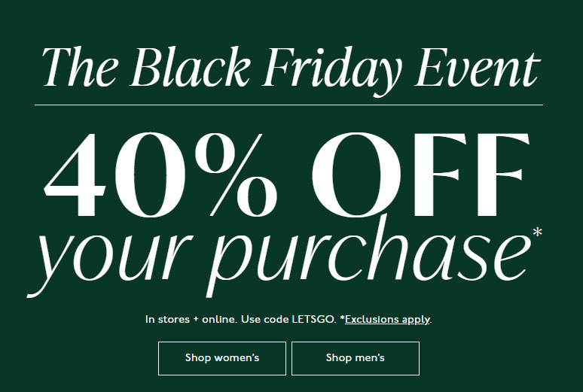This screenshot has width=583, height=392.
Task: Select the word "Friday" in the heading
Action: coord(331,71)
